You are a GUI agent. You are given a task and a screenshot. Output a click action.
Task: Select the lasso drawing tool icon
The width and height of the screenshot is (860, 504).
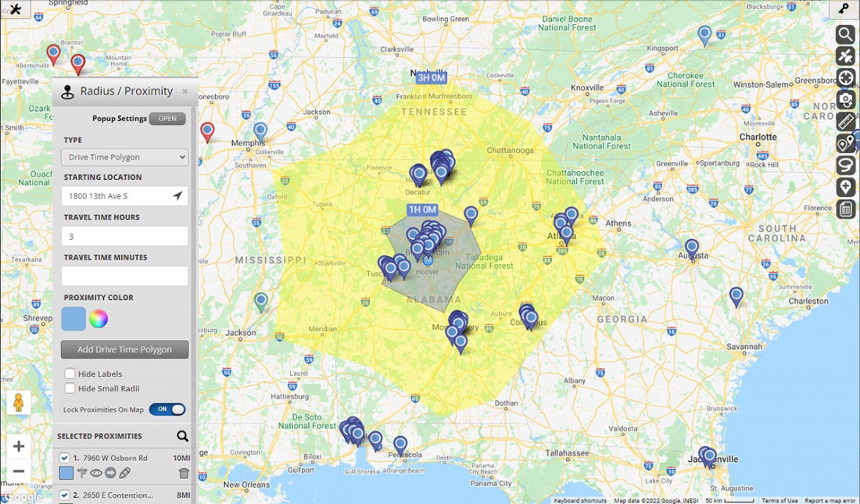pos(845,165)
